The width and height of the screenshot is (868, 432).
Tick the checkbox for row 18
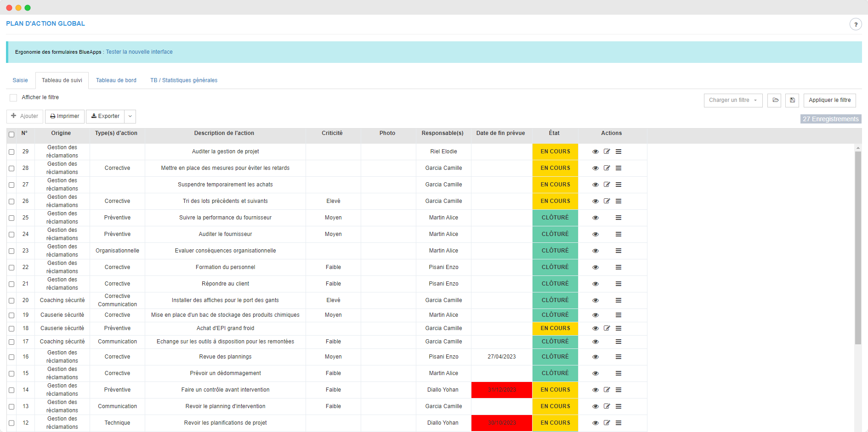(11, 329)
